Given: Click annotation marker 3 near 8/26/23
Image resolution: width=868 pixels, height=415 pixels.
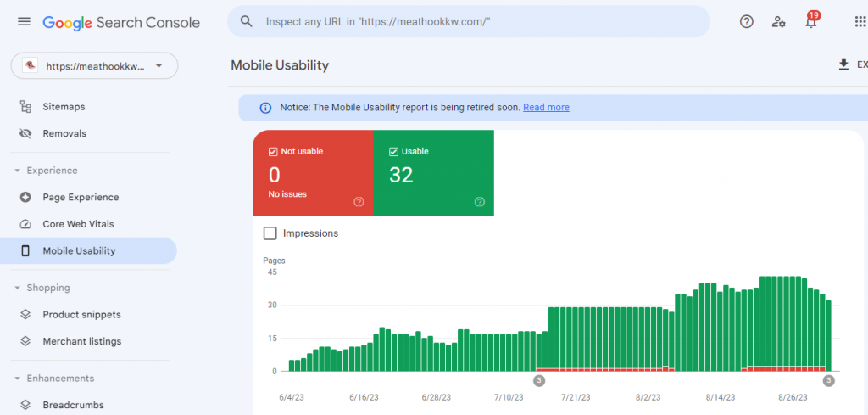Looking at the screenshot, I should (x=828, y=381).
